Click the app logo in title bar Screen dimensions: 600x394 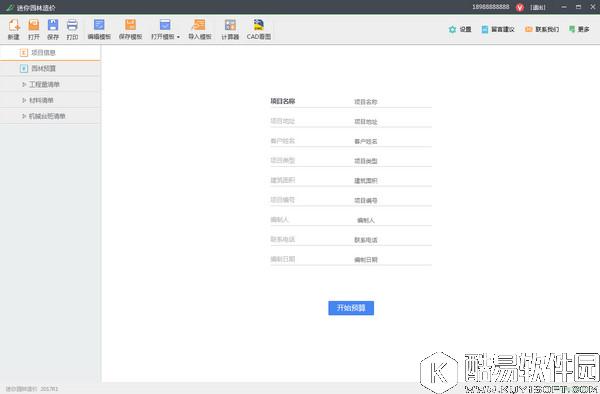point(10,8)
